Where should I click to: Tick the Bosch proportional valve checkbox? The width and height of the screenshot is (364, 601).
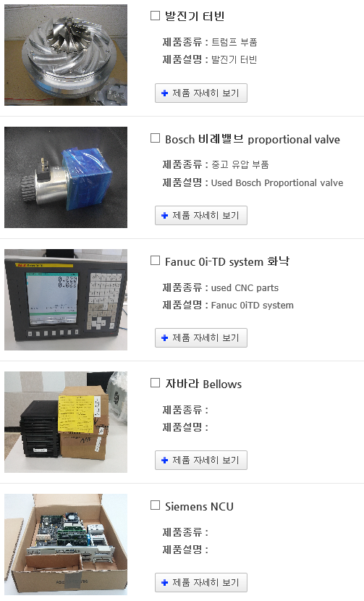155,138
